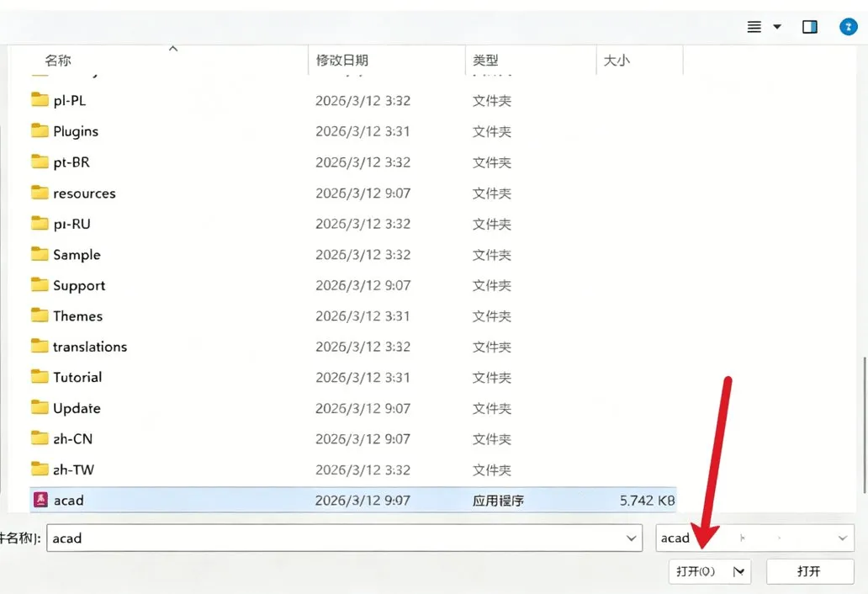Click the folder name Sample
The width and height of the screenshot is (868, 594).
click(x=77, y=255)
